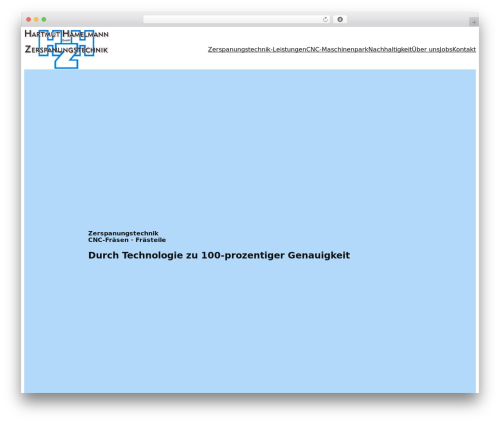Viewport: 500px width, 423px height.
Task: Open the Nachhaltigkeit nav link
Action: [390, 49]
